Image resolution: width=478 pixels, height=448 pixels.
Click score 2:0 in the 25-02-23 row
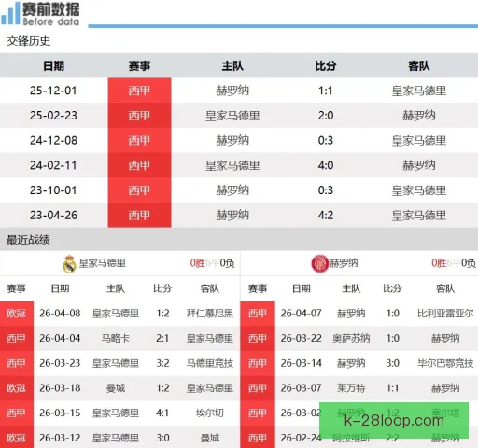(x=326, y=116)
